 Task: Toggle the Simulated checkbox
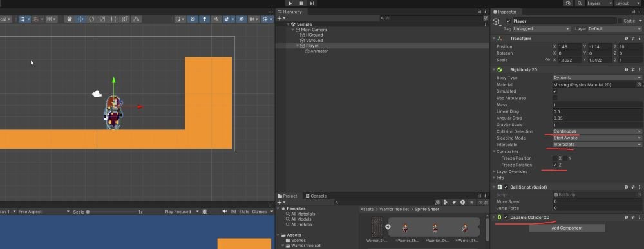pyautogui.click(x=555, y=91)
